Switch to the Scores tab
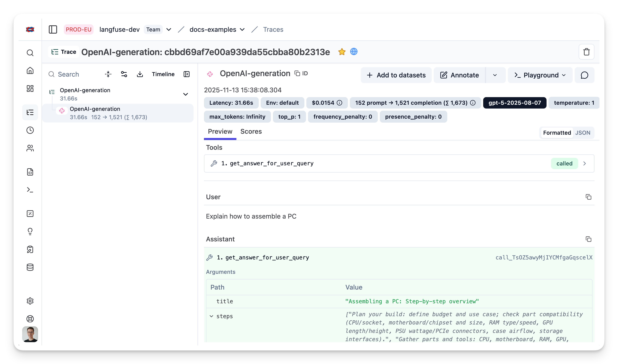Viewport: 618px width, 364px height. (x=251, y=132)
